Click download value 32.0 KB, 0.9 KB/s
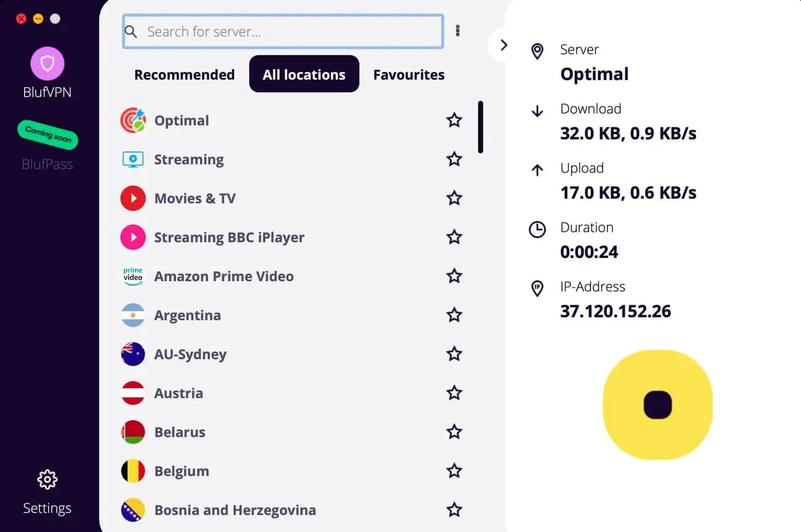801x532 pixels. (x=628, y=133)
